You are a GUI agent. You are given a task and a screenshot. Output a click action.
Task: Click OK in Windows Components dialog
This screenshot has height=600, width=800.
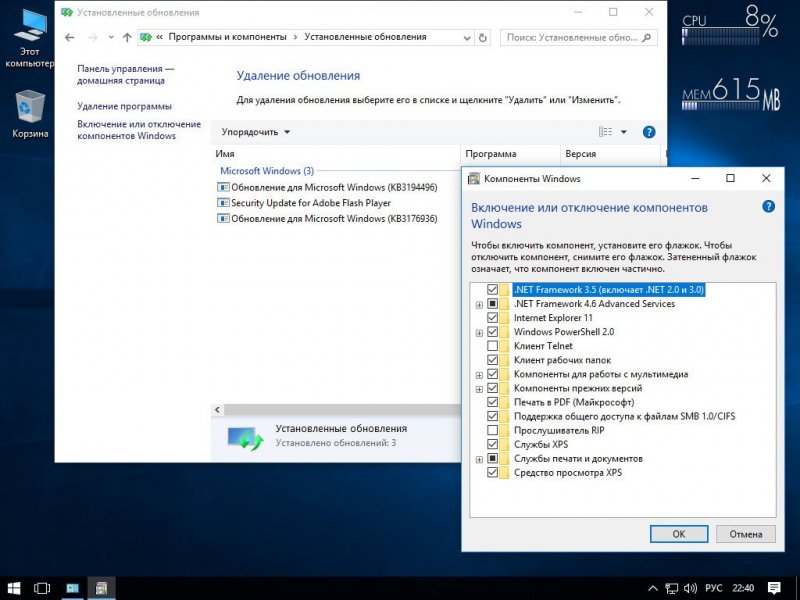(x=679, y=534)
